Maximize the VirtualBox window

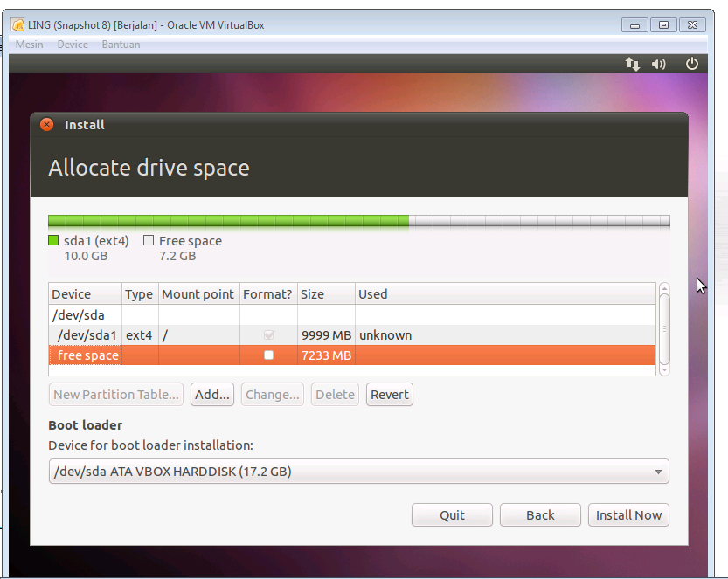pos(663,25)
